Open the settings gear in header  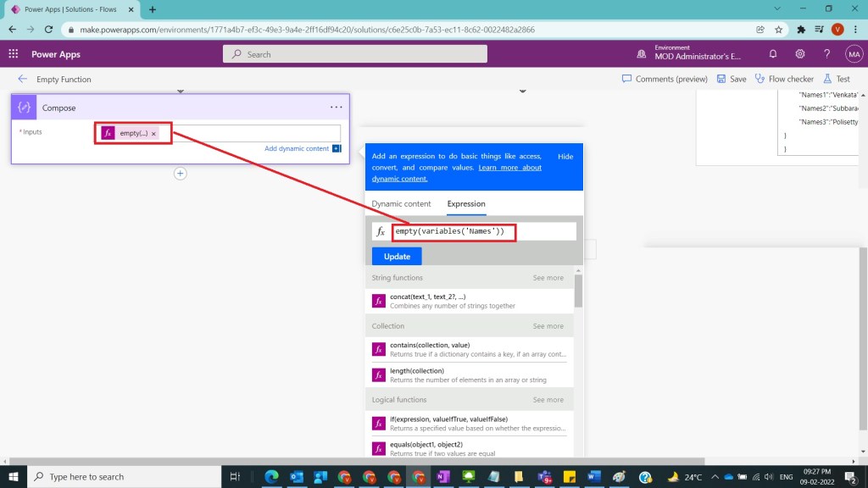[x=799, y=53]
